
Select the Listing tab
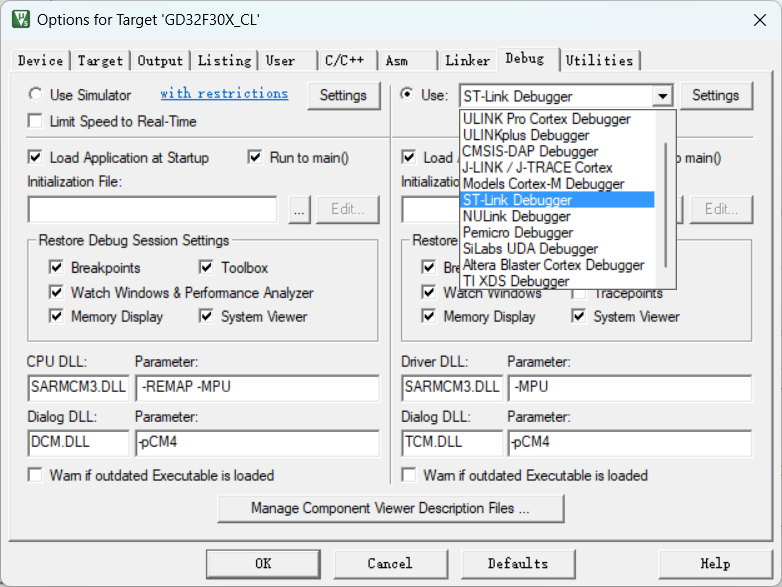pyautogui.click(x=224, y=61)
